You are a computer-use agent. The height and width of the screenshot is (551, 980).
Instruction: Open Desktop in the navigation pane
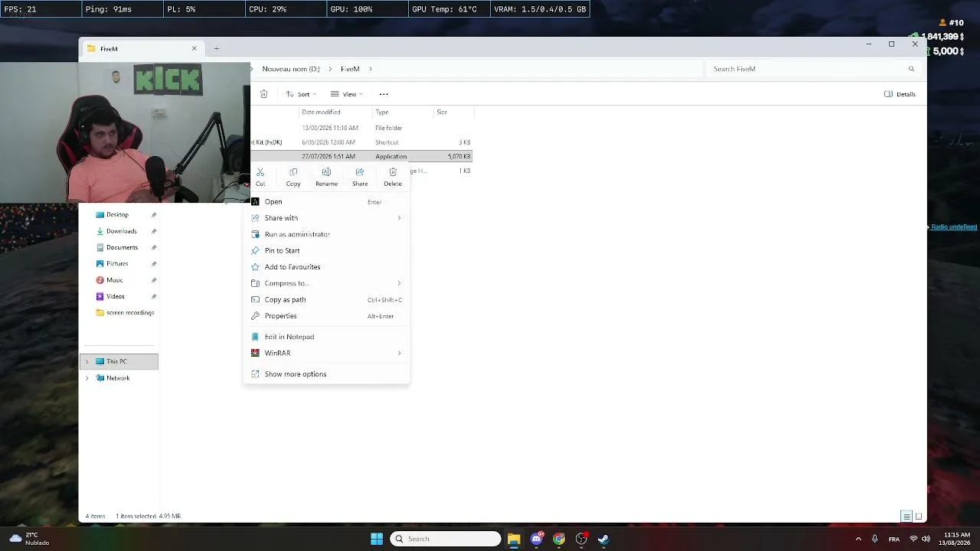point(119,215)
